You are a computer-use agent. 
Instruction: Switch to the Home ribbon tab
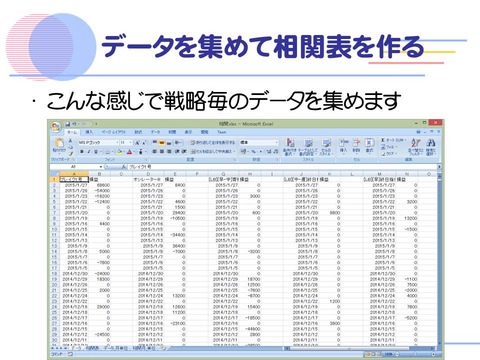[x=72, y=132]
